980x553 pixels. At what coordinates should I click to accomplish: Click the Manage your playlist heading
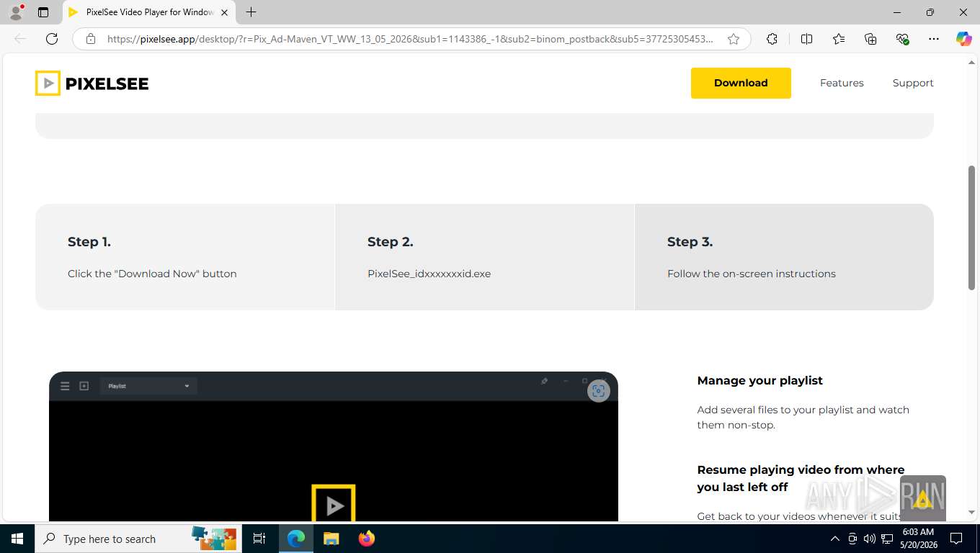pos(760,380)
